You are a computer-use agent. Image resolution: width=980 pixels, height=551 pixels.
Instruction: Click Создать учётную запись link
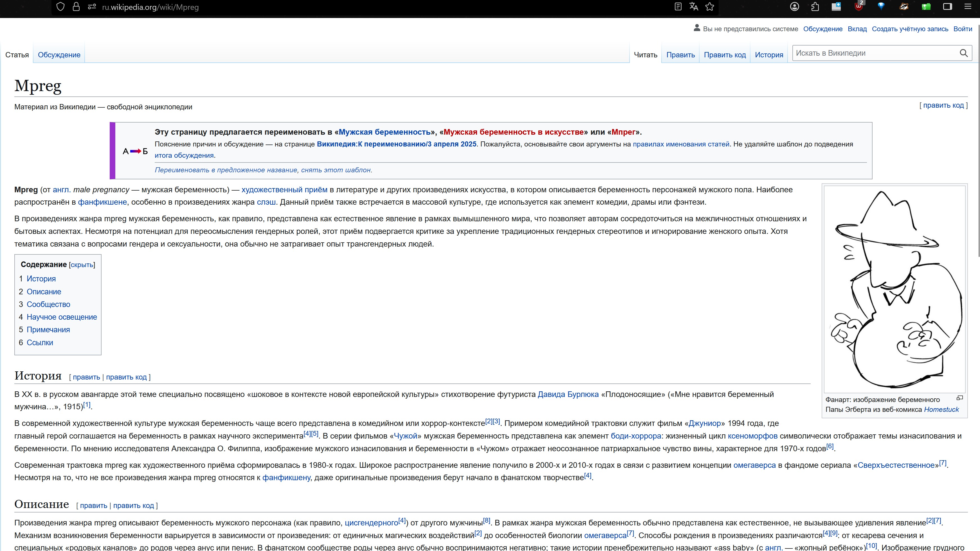coord(910,29)
